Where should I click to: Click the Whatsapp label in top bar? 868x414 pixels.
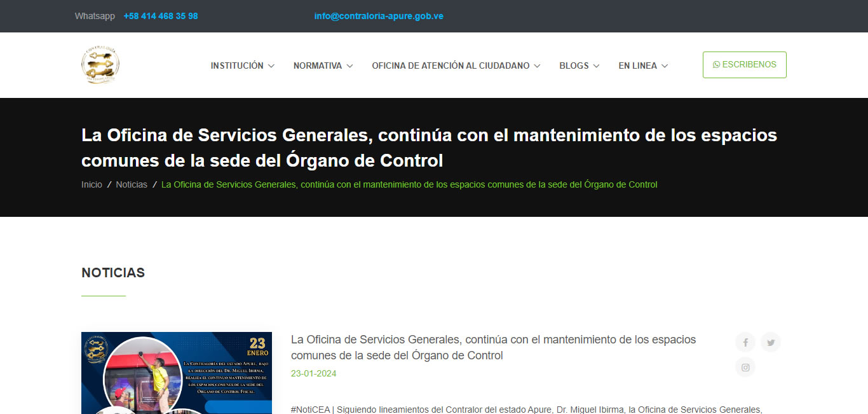95,16
